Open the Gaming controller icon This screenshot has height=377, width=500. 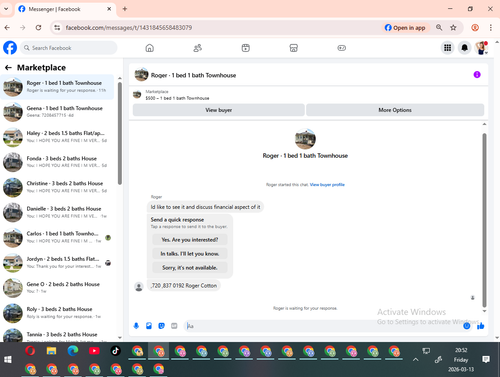click(342, 48)
